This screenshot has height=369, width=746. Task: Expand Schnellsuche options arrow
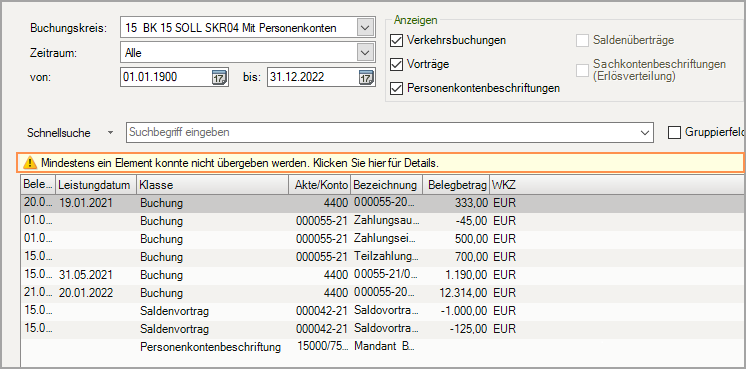pyautogui.click(x=110, y=133)
